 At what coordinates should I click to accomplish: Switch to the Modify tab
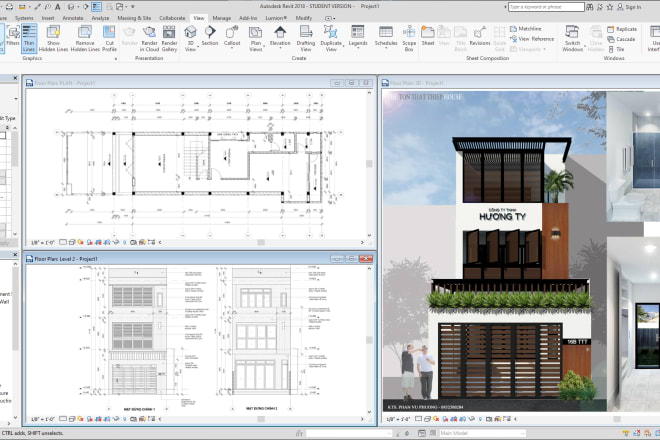coord(304,18)
